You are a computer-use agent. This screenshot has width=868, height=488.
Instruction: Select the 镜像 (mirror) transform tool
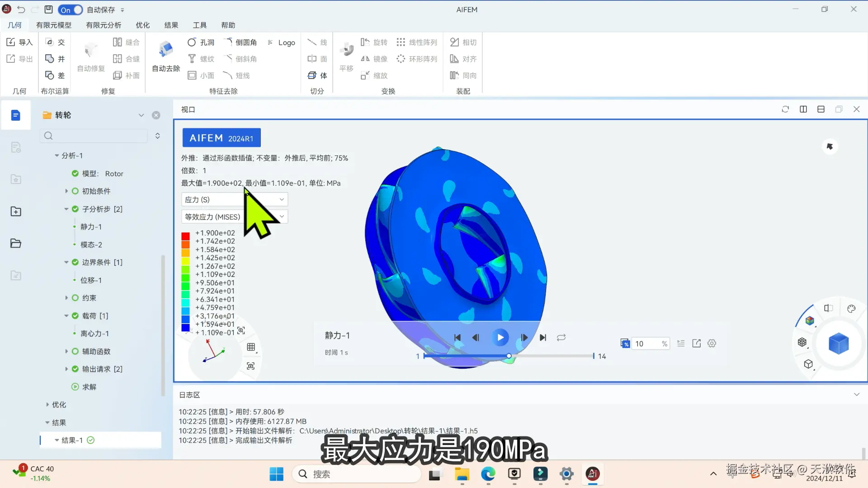click(x=374, y=59)
